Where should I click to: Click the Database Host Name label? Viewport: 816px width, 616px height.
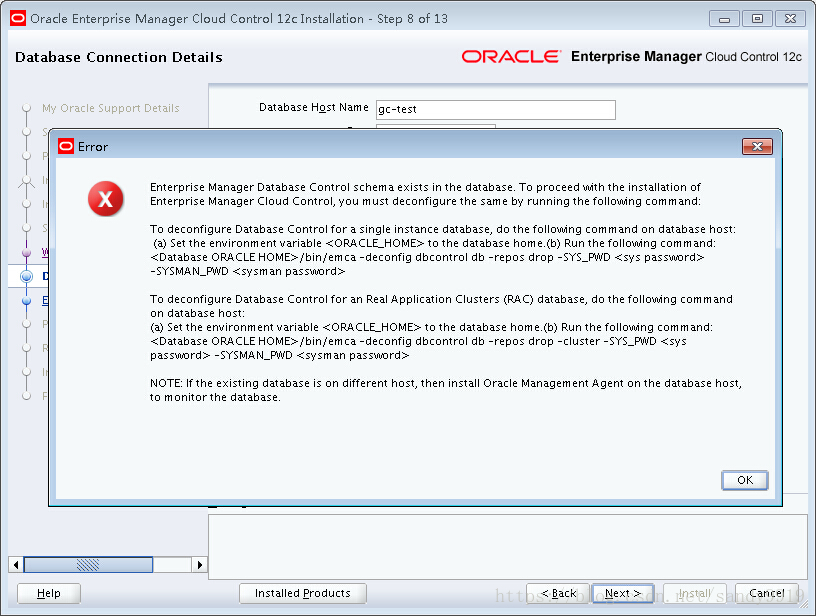click(314, 107)
